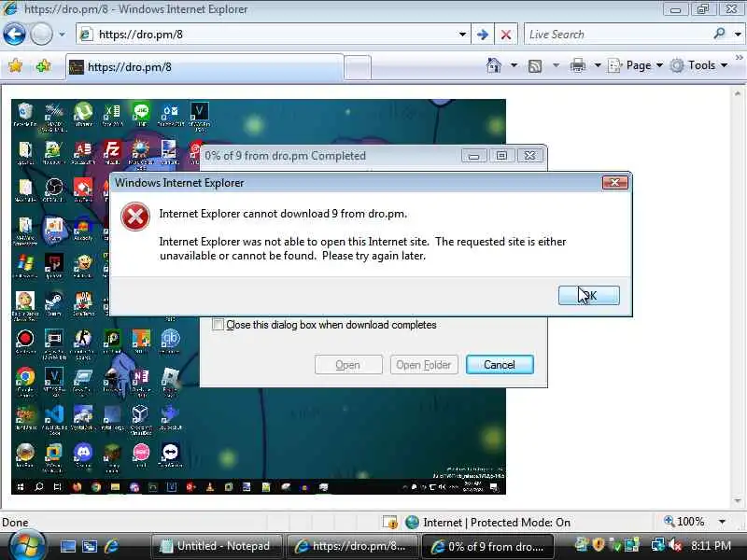Expand the Home button dropdown arrow
Image resolution: width=747 pixels, height=560 pixels.
pyautogui.click(x=514, y=65)
